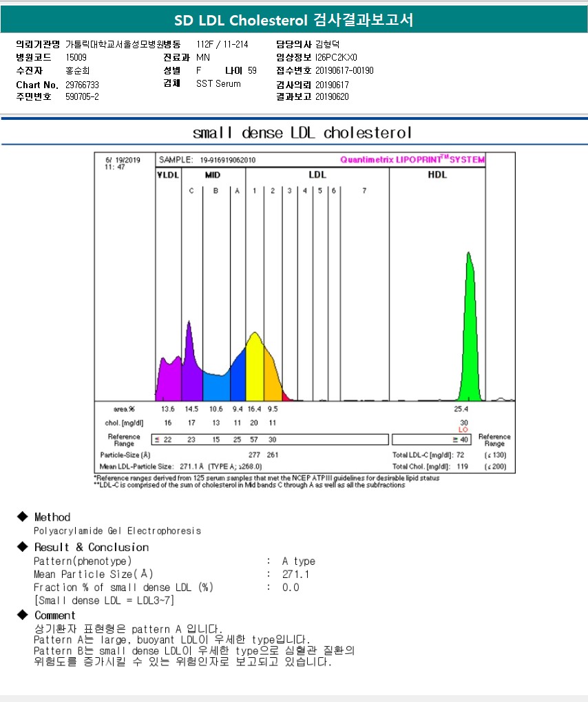Click the NCEP ATPIII reference footnote
588x702 pixels.
tap(266, 478)
